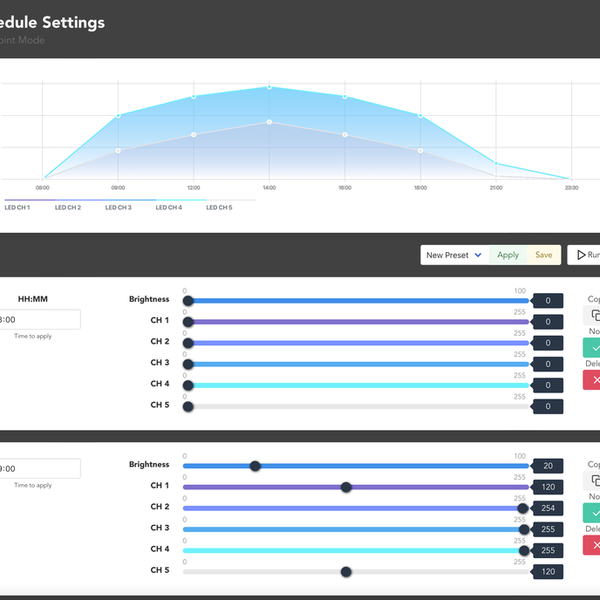Click the chart peak point at 14:00
Image resolution: width=600 pixels, height=600 pixels.
(x=269, y=87)
